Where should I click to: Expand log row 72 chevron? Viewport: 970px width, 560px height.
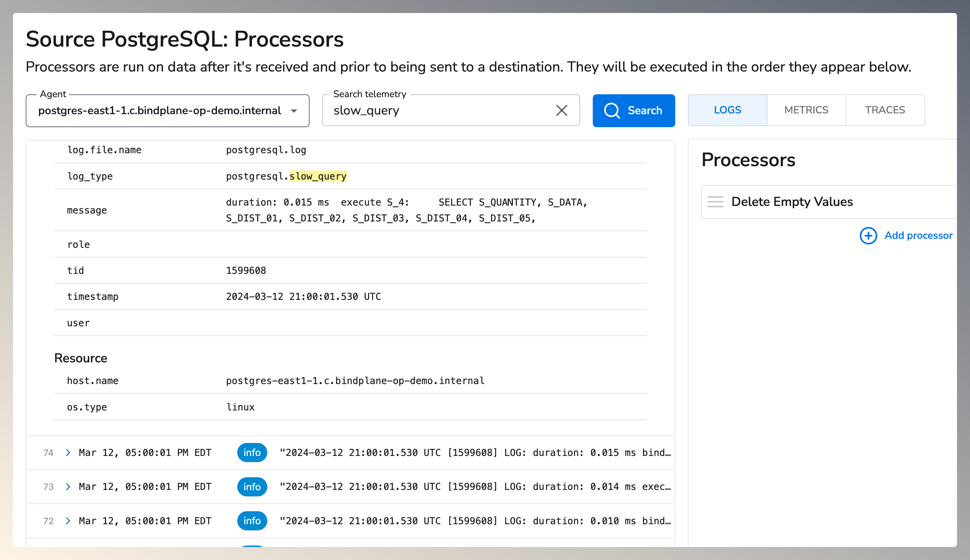pos(68,521)
